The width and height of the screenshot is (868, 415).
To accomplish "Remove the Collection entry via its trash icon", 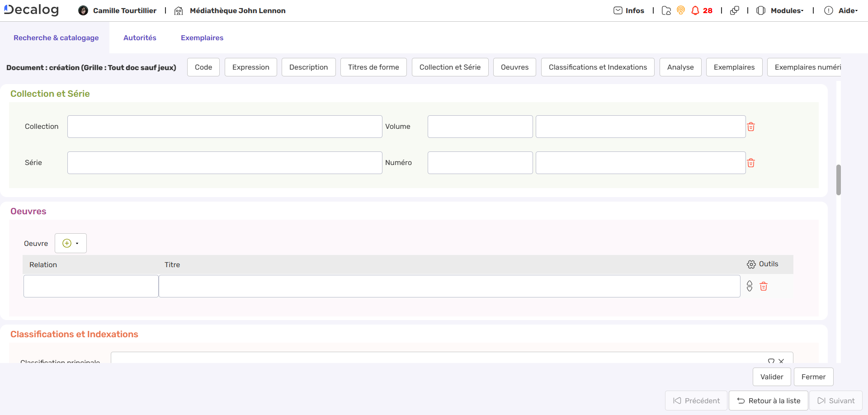I will click(x=751, y=127).
